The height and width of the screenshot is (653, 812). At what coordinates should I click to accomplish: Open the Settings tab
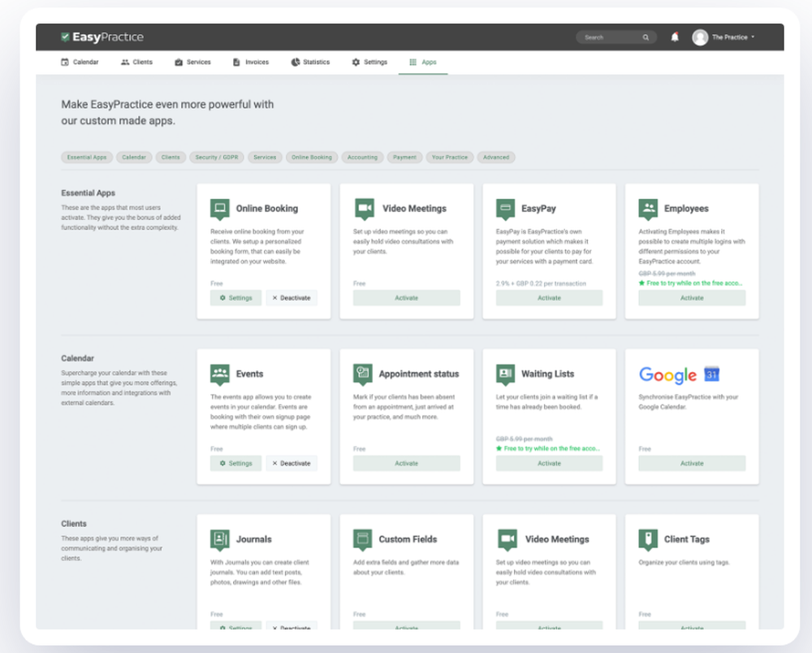click(x=369, y=63)
